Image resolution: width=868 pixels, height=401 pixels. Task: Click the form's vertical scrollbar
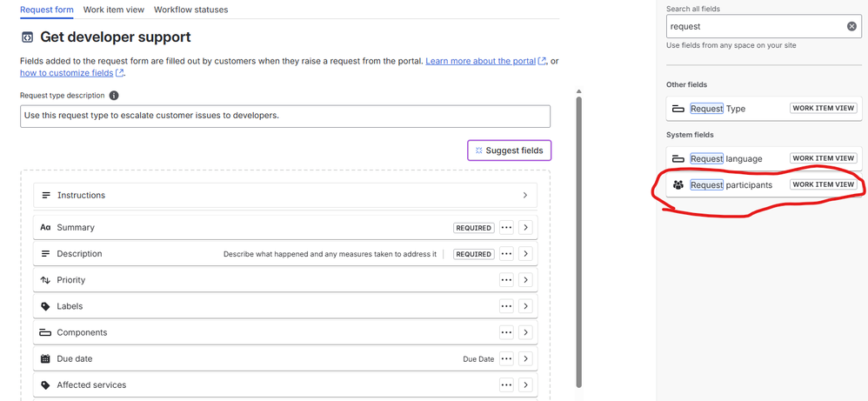579,241
